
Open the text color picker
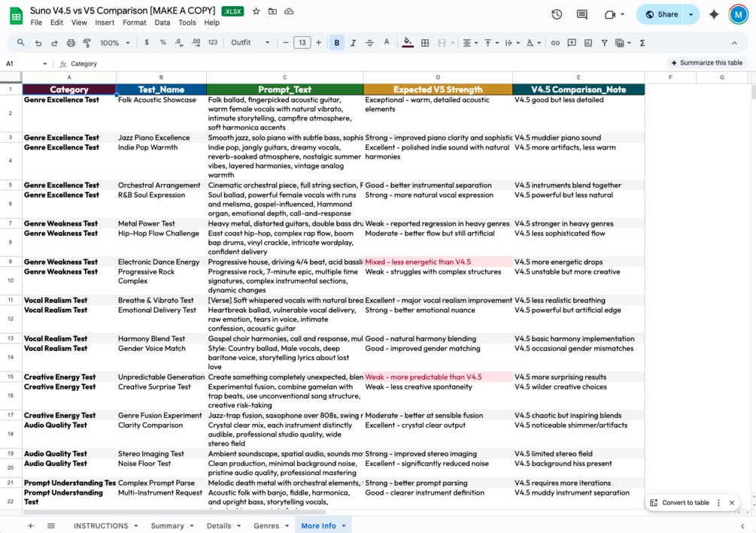pyautogui.click(x=386, y=43)
